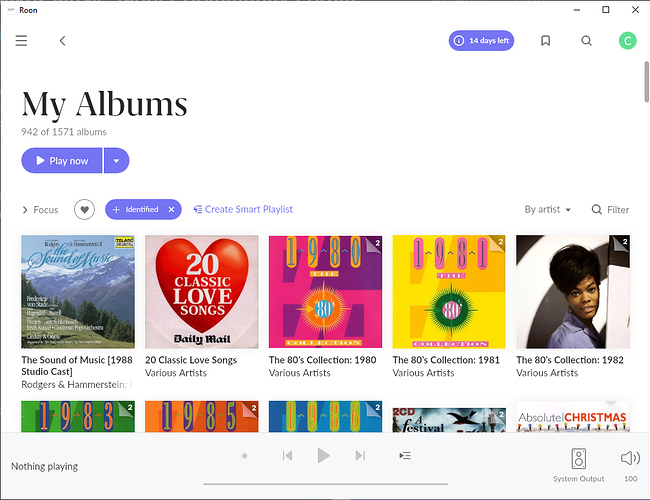Click Create Smart Playlist link
This screenshot has width=650, height=500.
point(243,210)
